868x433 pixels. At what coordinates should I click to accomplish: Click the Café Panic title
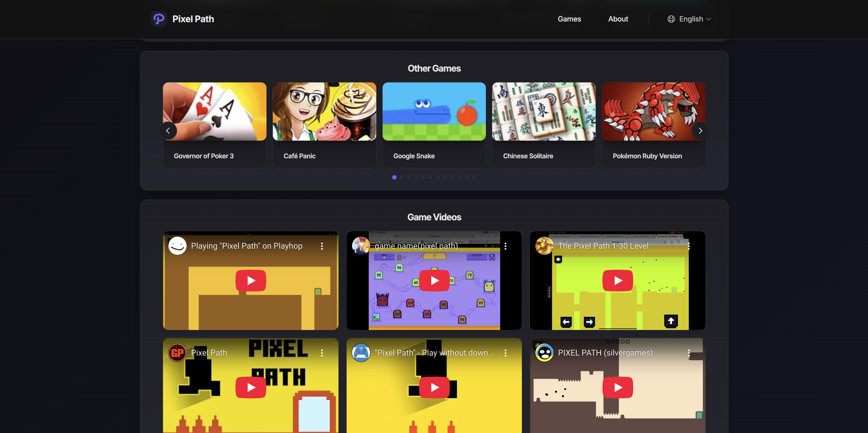(300, 156)
